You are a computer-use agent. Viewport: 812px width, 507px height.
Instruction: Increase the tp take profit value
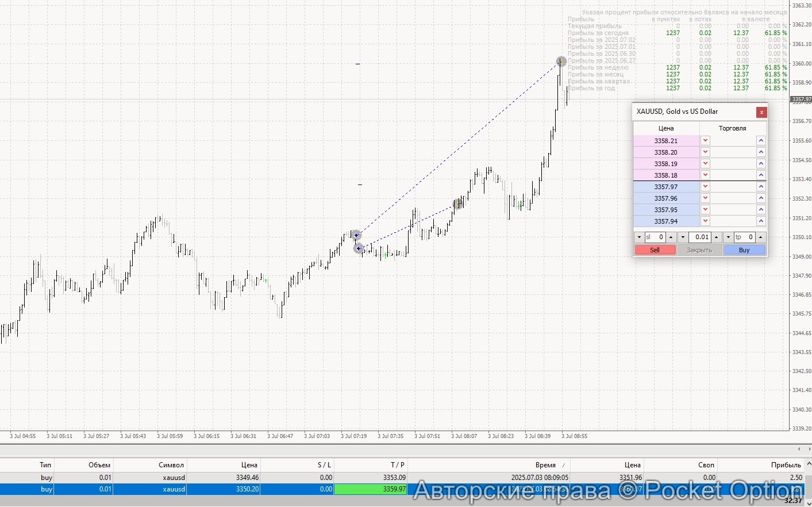(761, 237)
